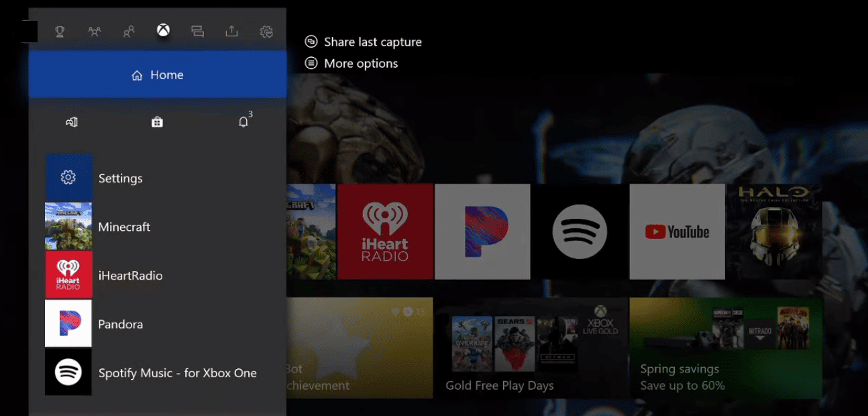View notifications via the bell icon
This screenshot has width=868, height=416.
click(243, 121)
